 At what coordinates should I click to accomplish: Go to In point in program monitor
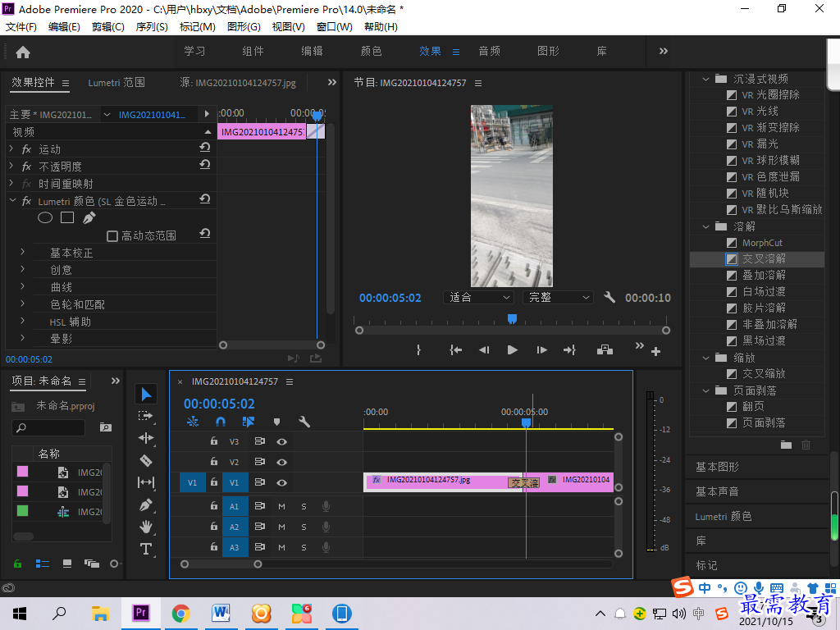coord(455,349)
